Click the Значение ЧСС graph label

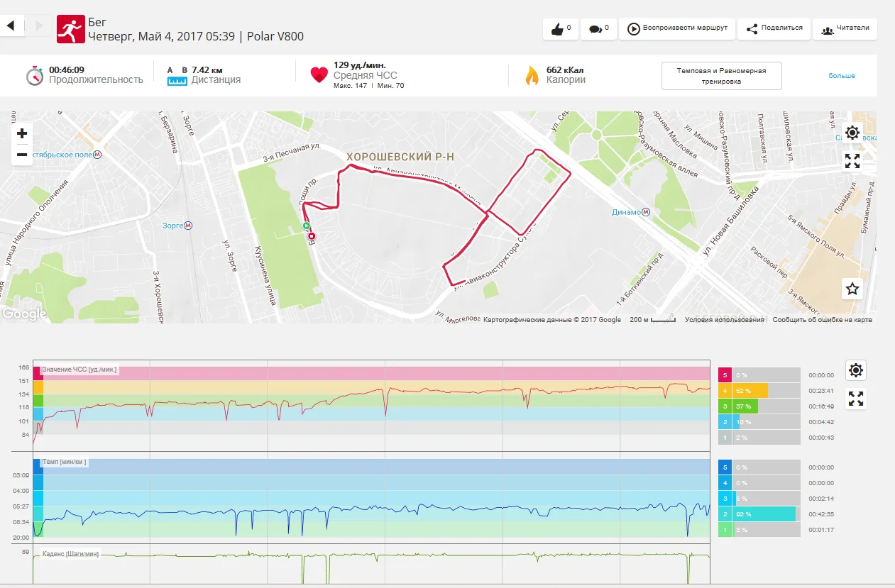click(79, 370)
